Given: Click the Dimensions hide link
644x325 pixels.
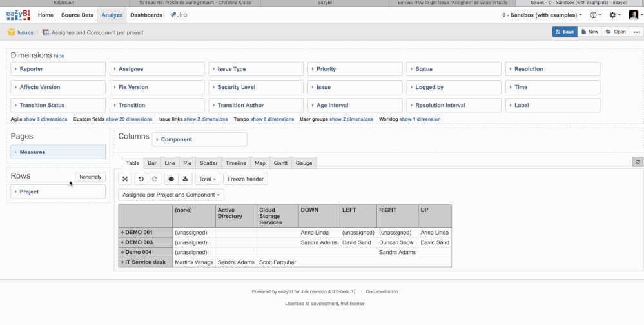Looking at the screenshot, I should click(x=59, y=56).
